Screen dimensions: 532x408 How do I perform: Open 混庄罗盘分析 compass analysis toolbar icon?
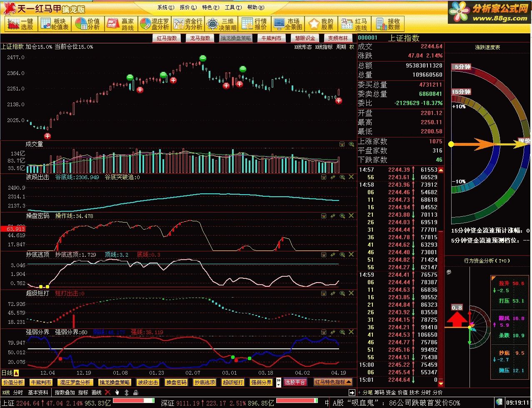coord(154,24)
